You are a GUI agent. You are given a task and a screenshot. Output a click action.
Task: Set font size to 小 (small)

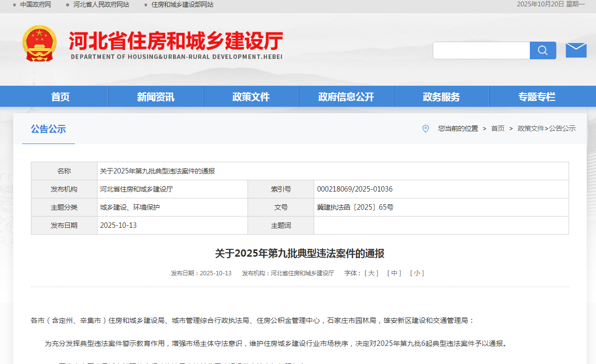(x=417, y=273)
